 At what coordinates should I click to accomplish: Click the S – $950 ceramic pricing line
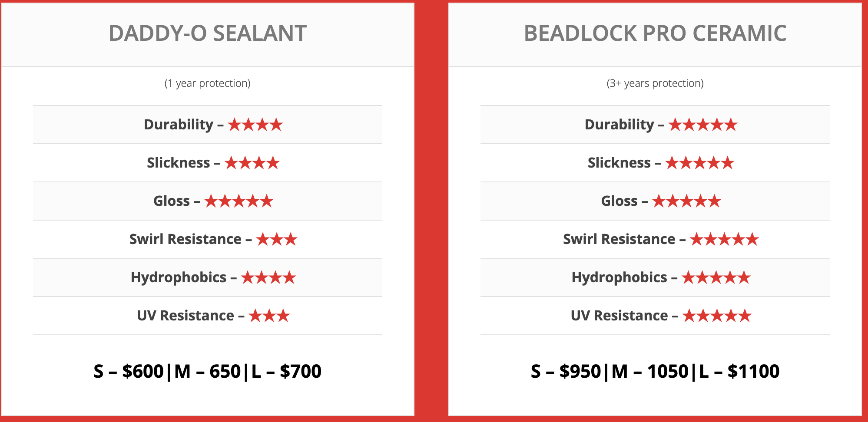[x=655, y=372]
